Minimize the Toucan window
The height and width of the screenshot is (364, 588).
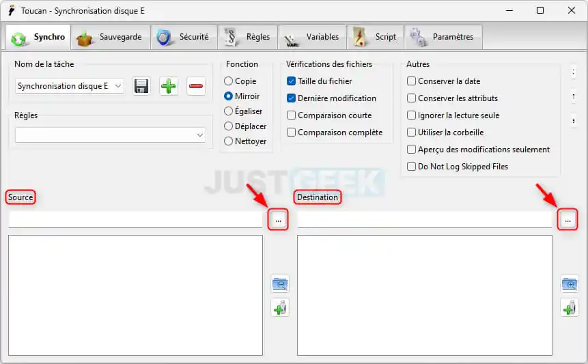click(509, 10)
